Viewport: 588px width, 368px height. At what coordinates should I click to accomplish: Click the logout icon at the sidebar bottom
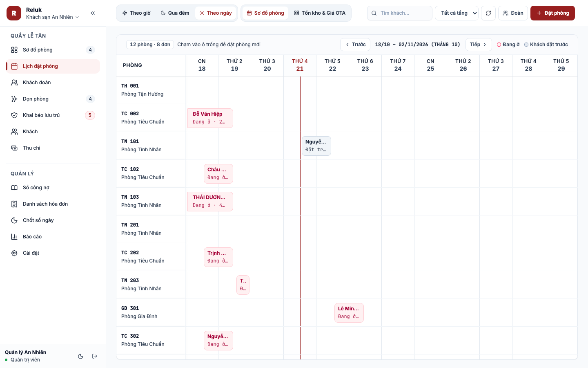95,356
